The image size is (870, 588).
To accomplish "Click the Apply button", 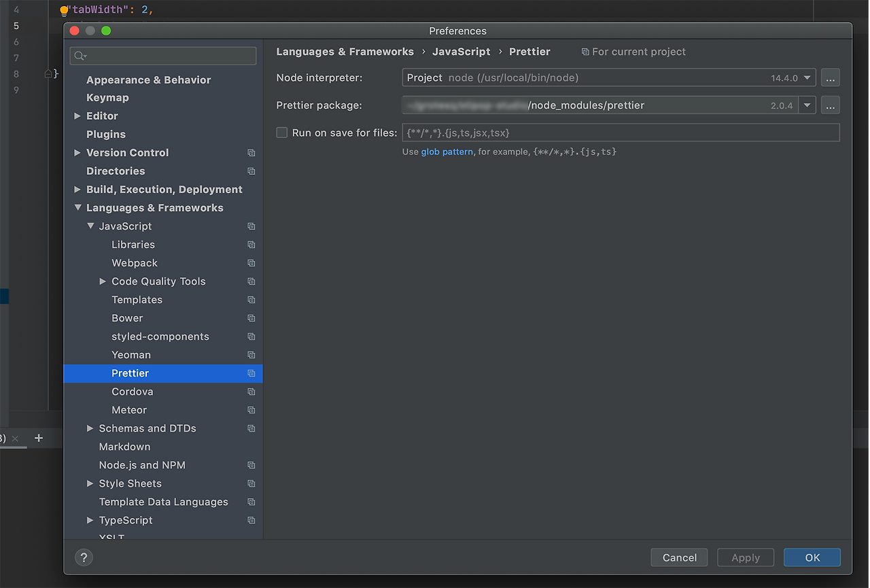I will pyautogui.click(x=746, y=557).
